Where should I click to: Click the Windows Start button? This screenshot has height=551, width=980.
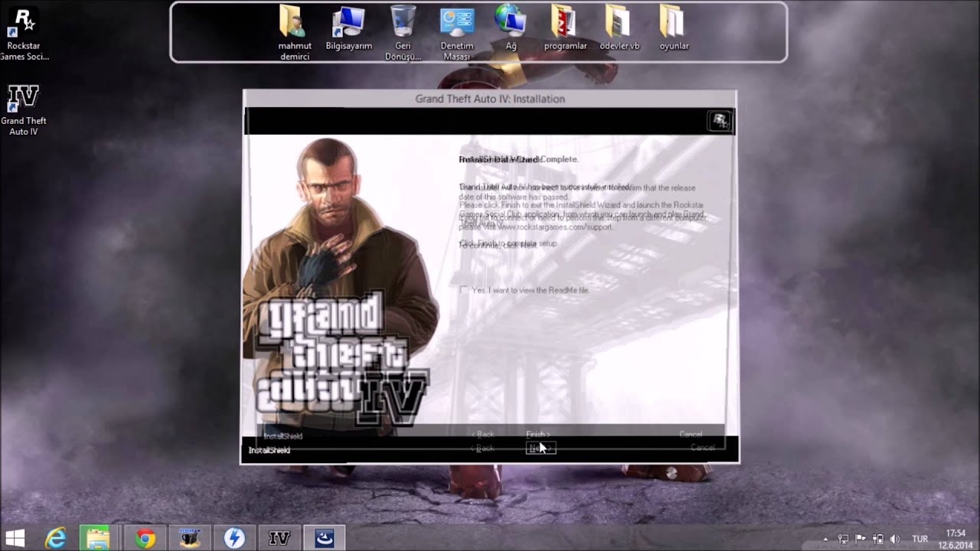point(15,538)
